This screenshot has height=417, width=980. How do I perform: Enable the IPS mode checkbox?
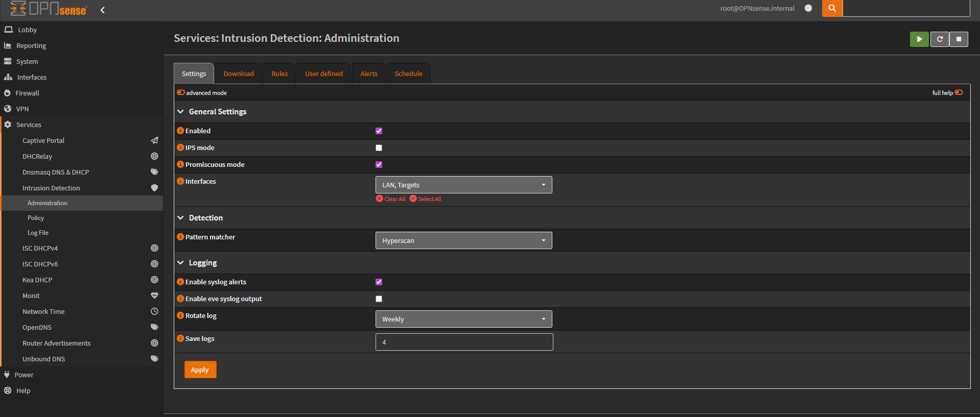point(379,148)
